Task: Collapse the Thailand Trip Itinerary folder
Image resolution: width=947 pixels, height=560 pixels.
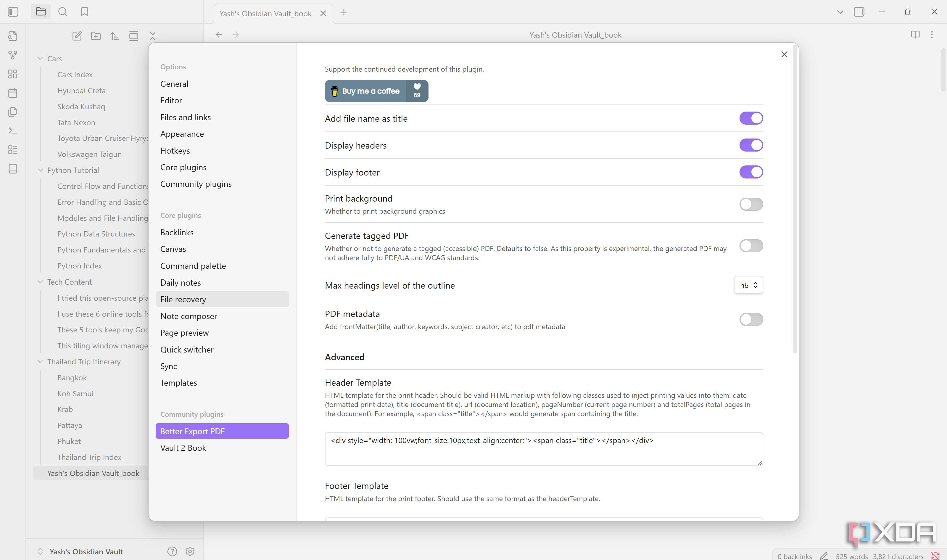Action: (x=40, y=361)
